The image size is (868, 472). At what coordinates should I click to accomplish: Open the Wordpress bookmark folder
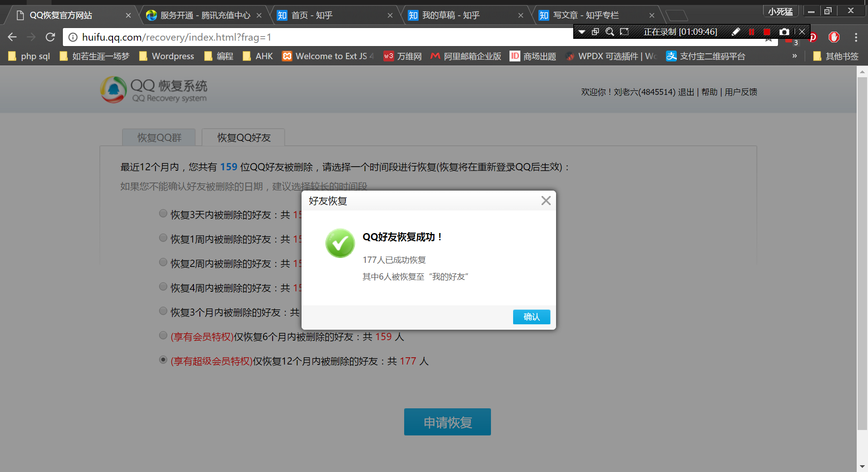click(167, 56)
